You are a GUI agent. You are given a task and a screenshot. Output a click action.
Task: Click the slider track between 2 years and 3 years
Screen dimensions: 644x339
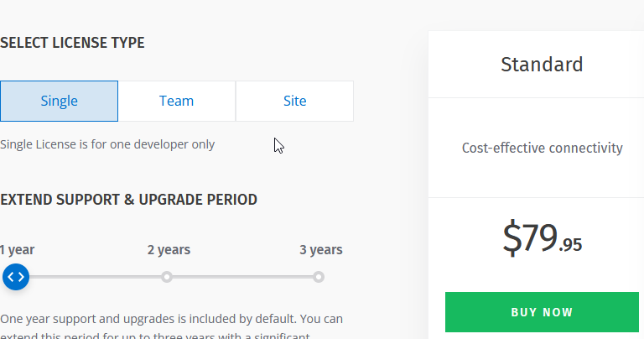tap(243, 277)
